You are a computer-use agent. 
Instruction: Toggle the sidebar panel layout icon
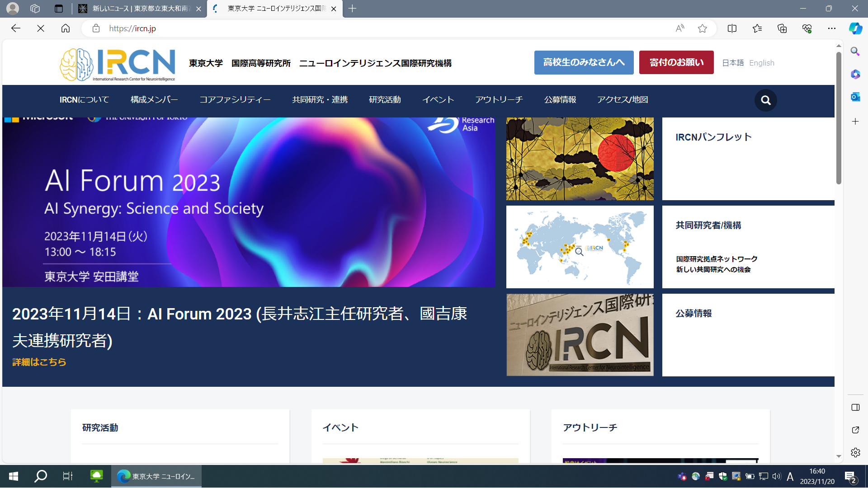pyautogui.click(x=855, y=407)
